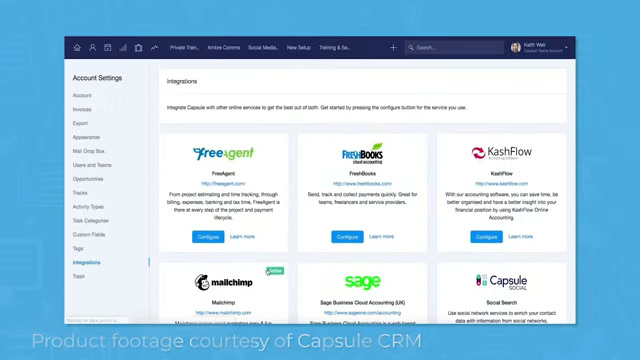Open the Ambre Comms tab

click(223, 48)
